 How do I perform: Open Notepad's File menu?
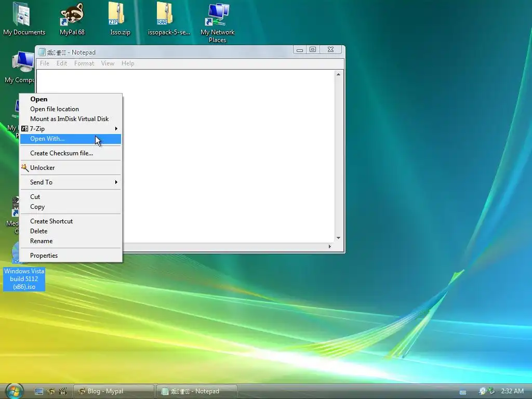click(45, 63)
